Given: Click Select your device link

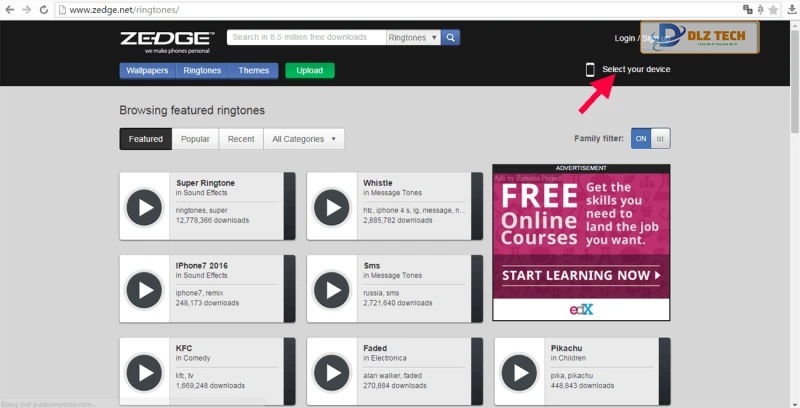Looking at the screenshot, I should pos(635,69).
